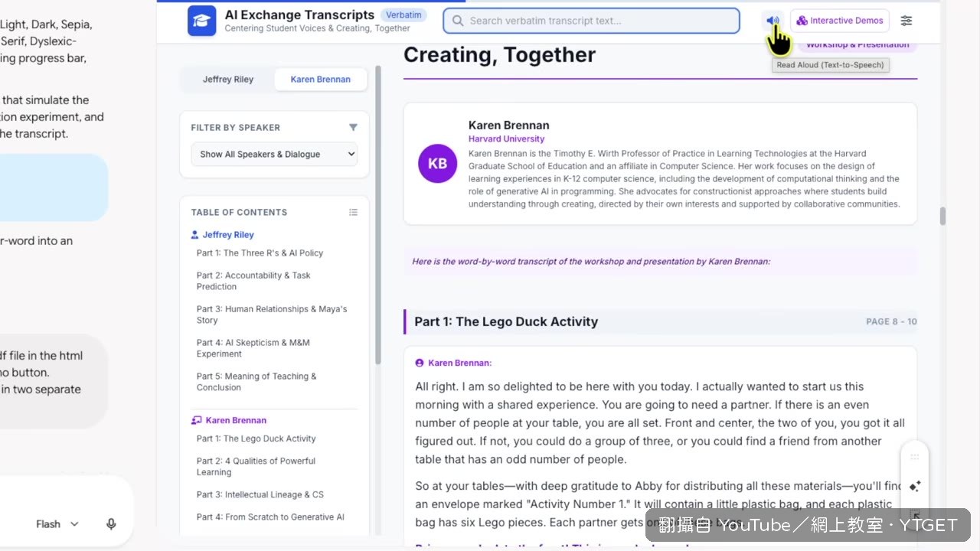Open Interactive Demos
Screen dimensions: 980x551
pyautogui.click(x=840, y=21)
